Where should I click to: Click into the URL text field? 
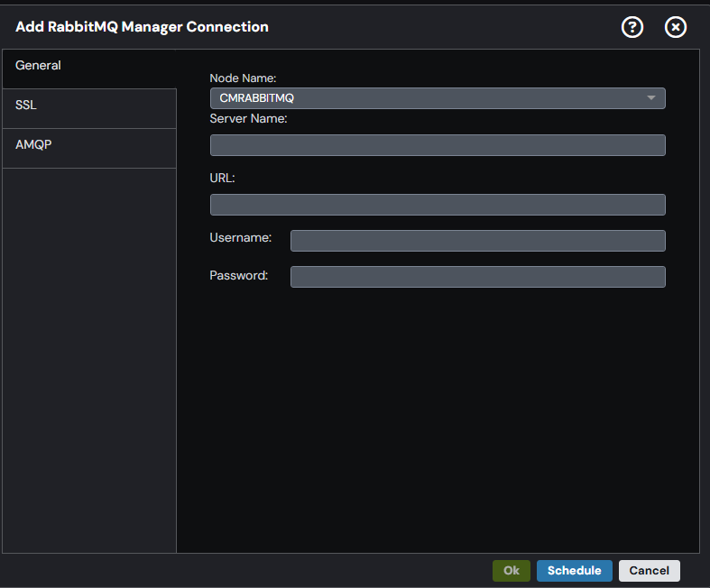tap(438, 205)
